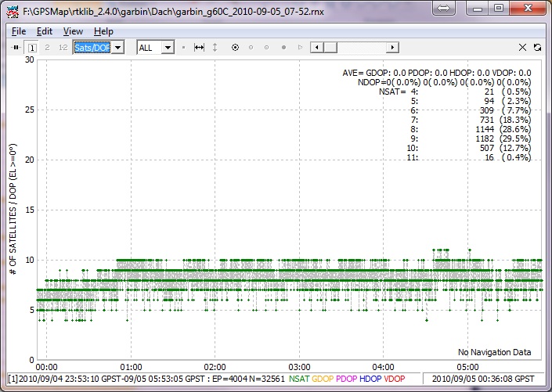552x392 pixels.
Task: Click the red VDOP legend label
Action: [x=396, y=379]
